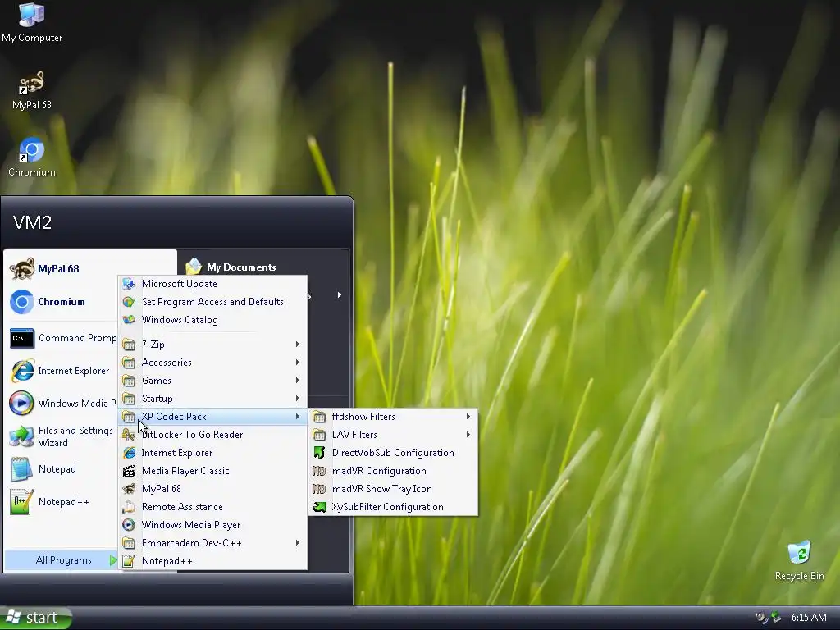Expand the Games submenu arrow
Screen dimensions: 840x630
(297, 381)
